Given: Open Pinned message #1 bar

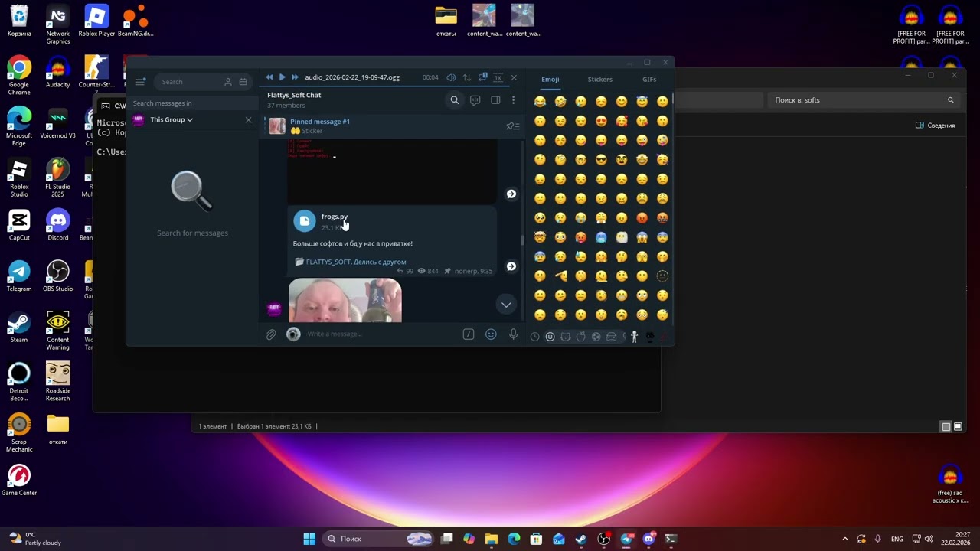Looking at the screenshot, I should pyautogui.click(x=390, y=126).
